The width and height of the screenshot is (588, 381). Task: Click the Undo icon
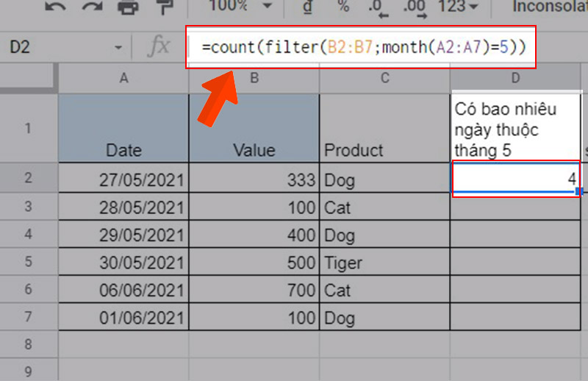pos(57,7)
